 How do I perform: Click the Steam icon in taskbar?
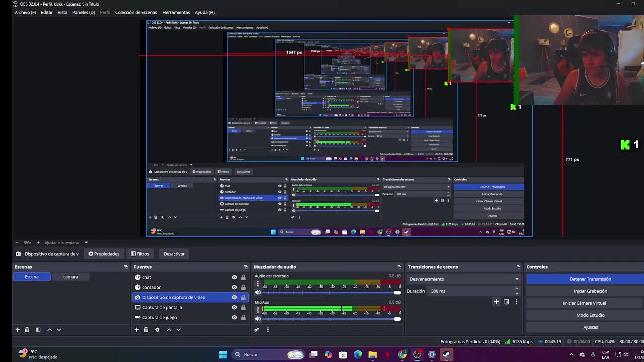(x=446, y=354)
